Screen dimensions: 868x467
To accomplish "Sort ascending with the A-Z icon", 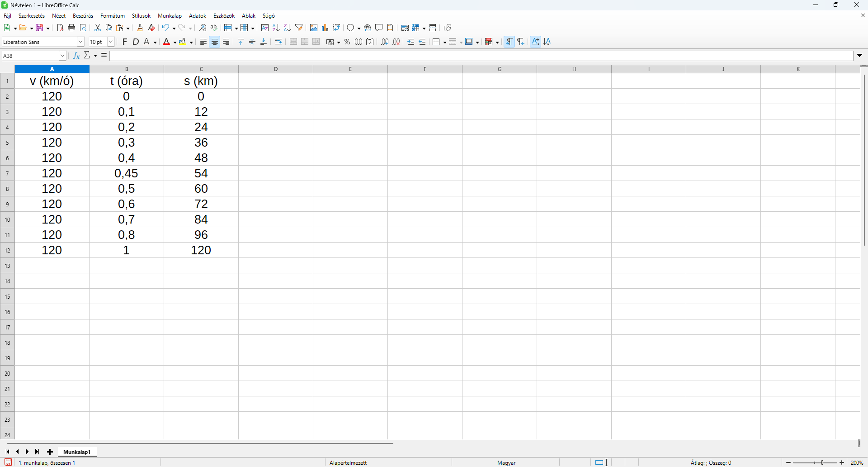I will 276,28.
